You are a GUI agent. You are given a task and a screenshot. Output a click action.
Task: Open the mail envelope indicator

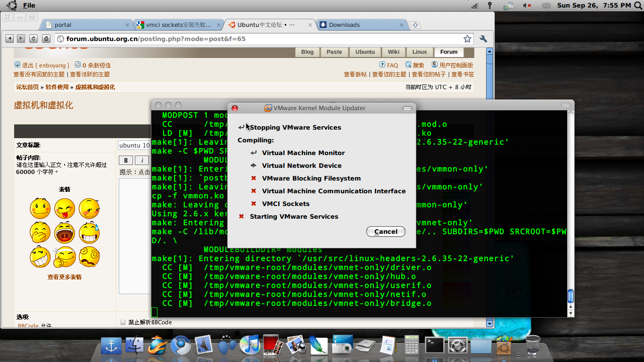click(546, 5)
